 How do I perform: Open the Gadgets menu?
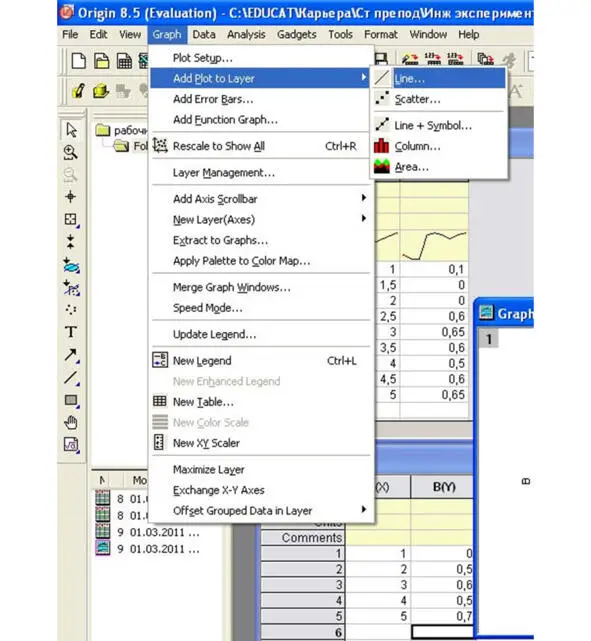point(296,34)
